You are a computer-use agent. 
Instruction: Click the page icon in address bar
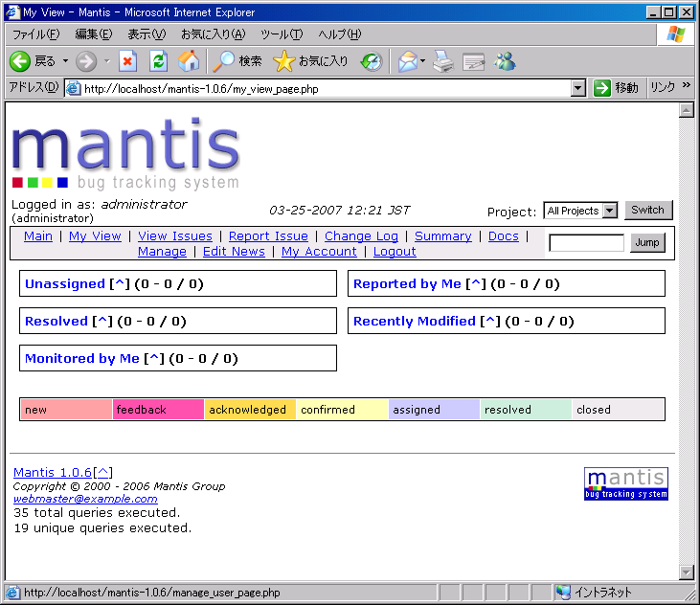click(73, 88)
